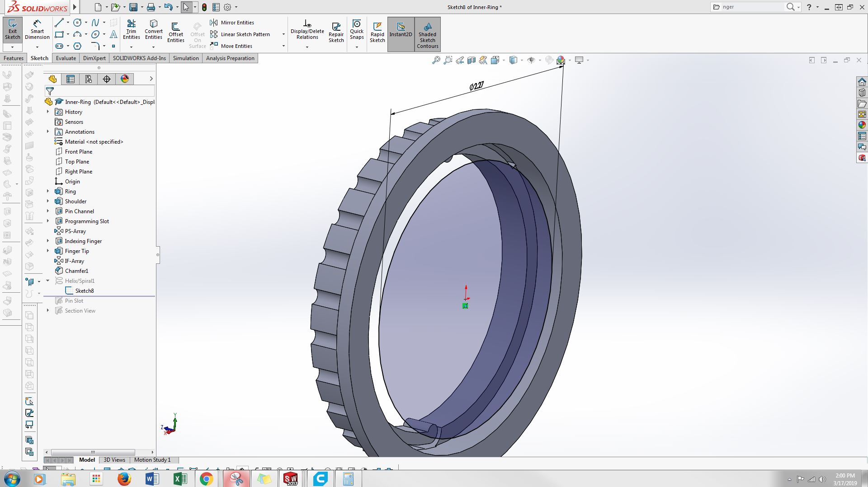The width and height of the screenshot is (868, 487).
Task: Open the SOLIDWORKS 2017 taskbar icon
Action: click(291, 479)
